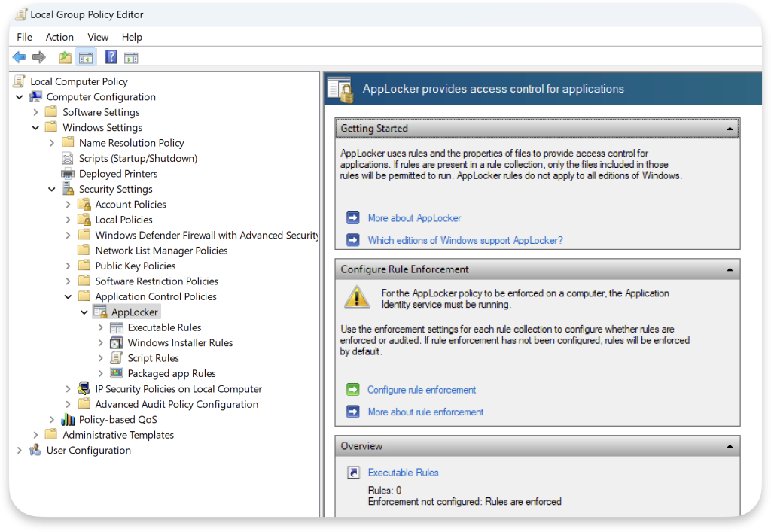Collapse the Computer Configuration node

pyautogui.click(x=20, y=97)
